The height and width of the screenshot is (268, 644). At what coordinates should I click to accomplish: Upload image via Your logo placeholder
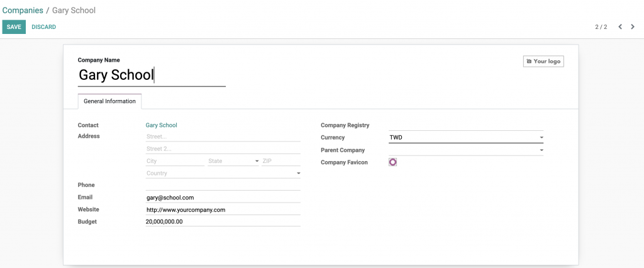[x=543, y=61]
